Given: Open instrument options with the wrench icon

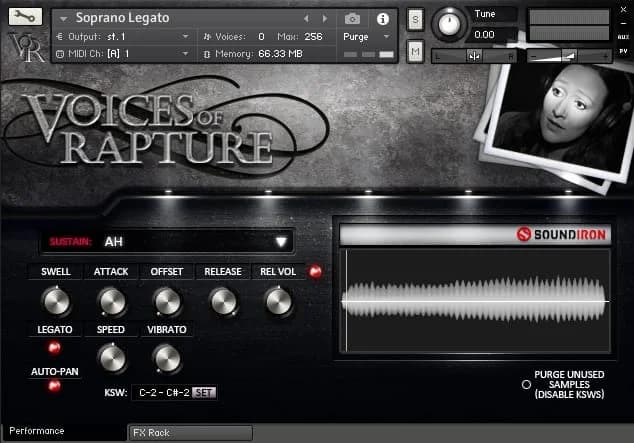Looking at the screenshot, I should [x=25, y=17].
